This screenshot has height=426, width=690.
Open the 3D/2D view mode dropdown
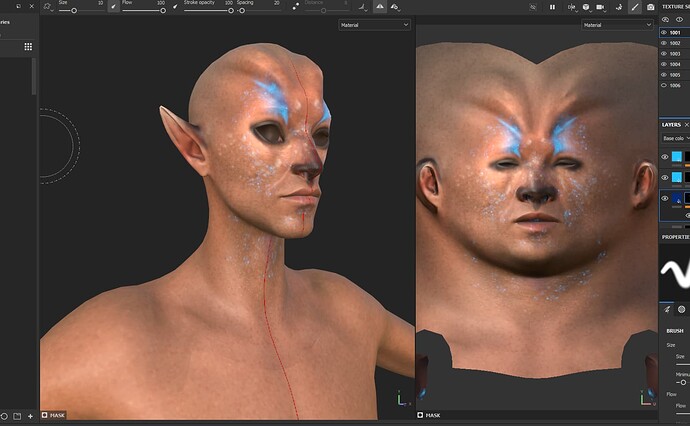[571, 7]
